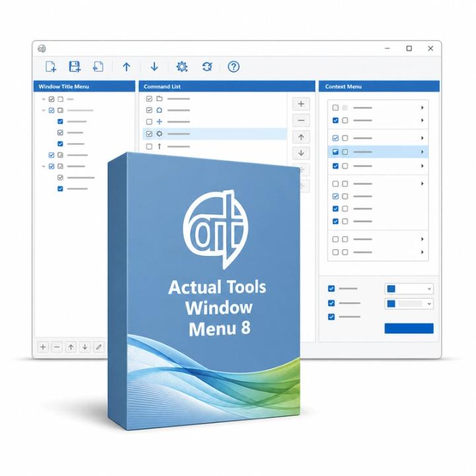Click the up arrow under Window Title Menu
The height and width of the screenshot is (476, 476).
pyautogui.click(x=71, y=346)
